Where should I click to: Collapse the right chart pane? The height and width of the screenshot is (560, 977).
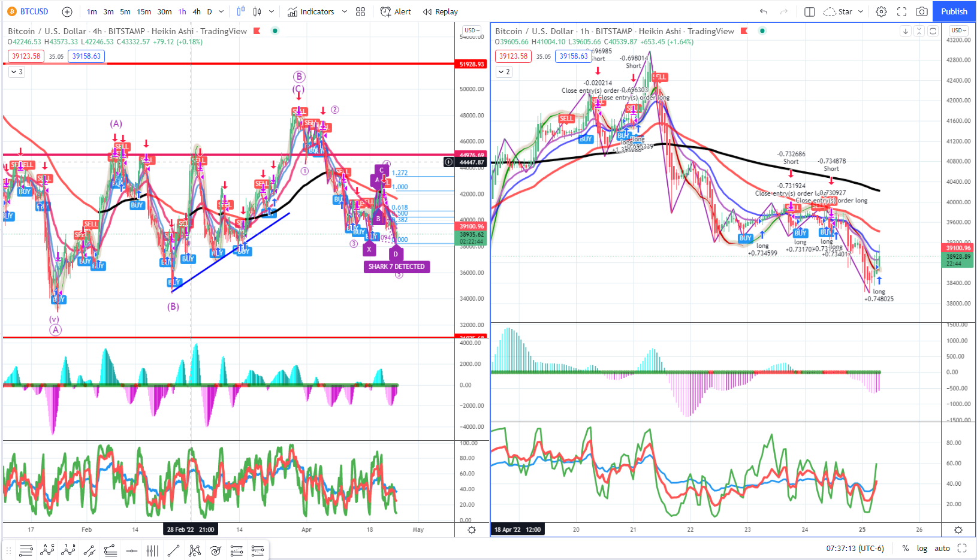pos(919,31)
